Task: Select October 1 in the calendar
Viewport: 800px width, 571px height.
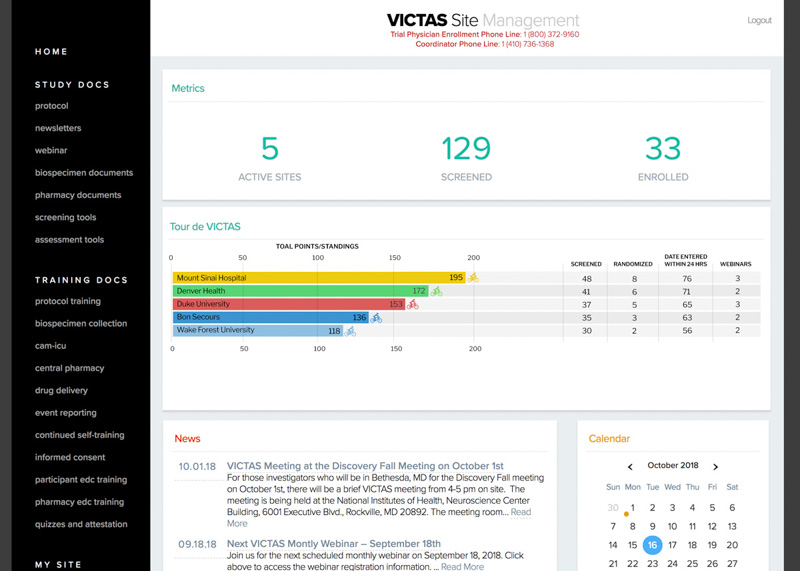Action: coord(633,508)
